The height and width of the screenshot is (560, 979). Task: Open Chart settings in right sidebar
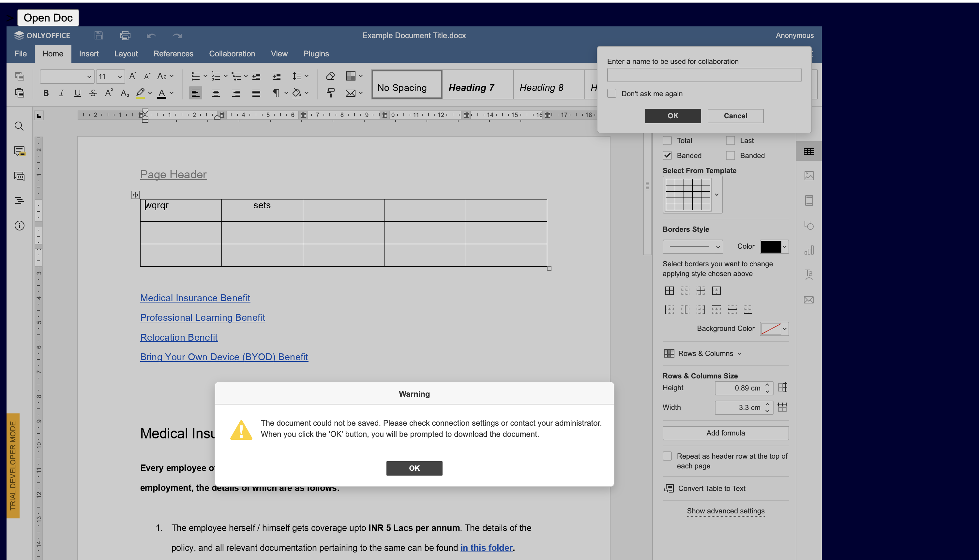(808, 250)
